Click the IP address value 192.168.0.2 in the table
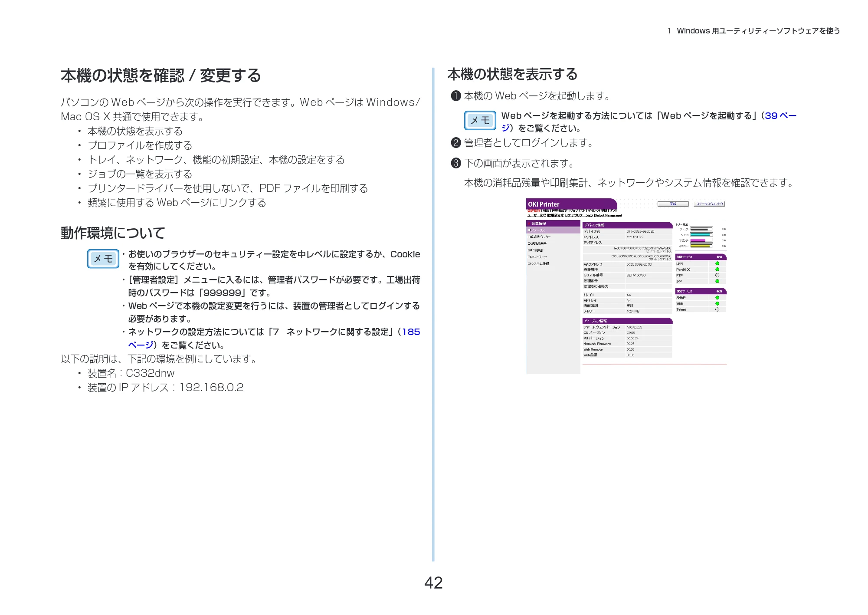This screenshot has width=868, height=615. click(x=635, y=237)
